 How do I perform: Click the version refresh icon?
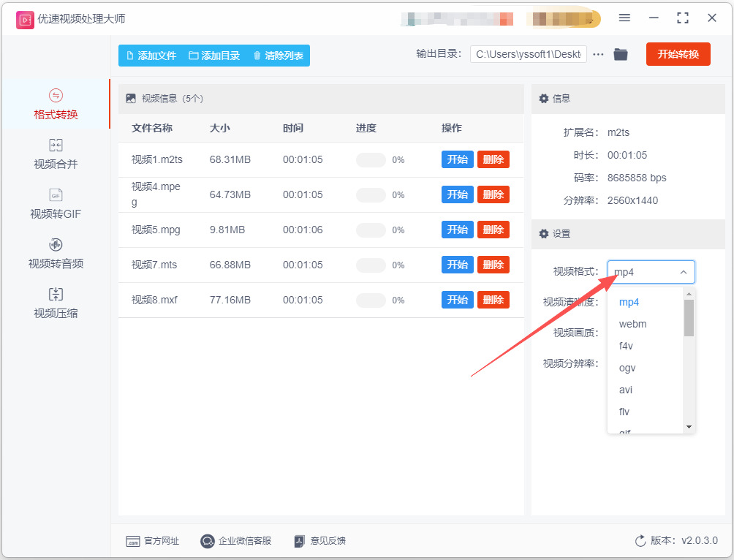tap(640, 541)
